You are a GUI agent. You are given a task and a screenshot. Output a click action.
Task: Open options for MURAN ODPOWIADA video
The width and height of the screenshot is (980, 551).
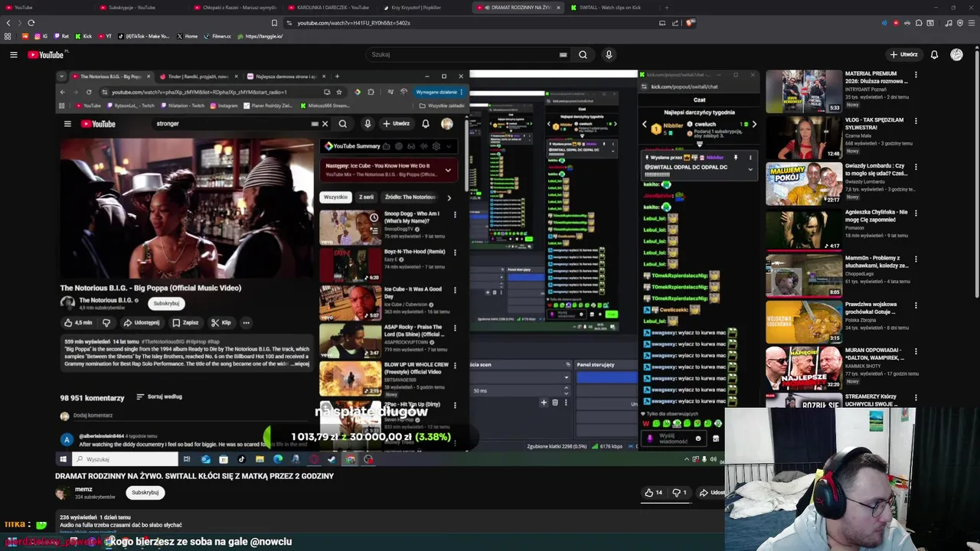pyautogui.click(x=916, y=350)
